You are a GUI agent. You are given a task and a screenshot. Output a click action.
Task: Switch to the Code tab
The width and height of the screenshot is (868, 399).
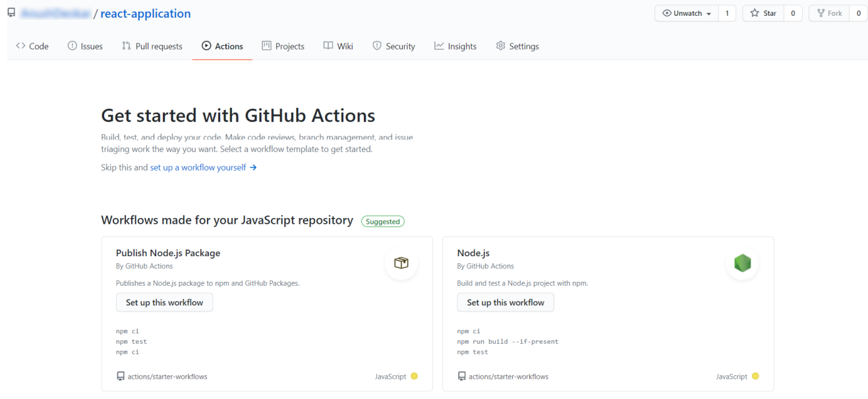(32, 46)
